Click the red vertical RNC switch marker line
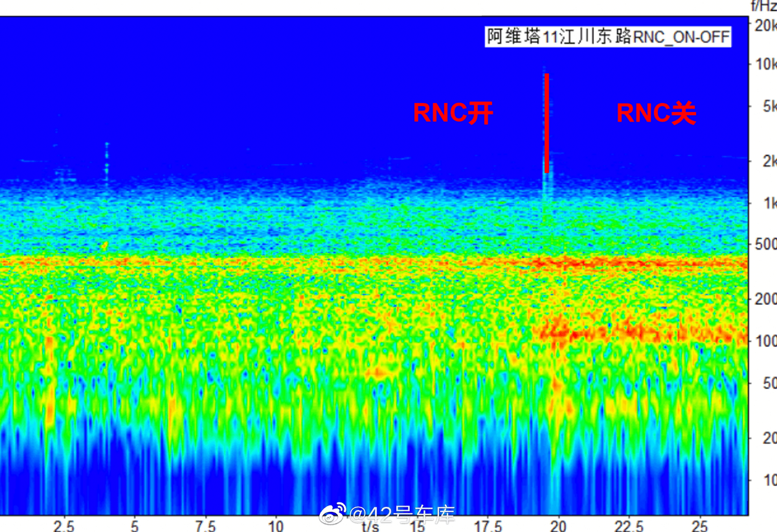Viewport: 777px width, 532px height. point(546,123)
